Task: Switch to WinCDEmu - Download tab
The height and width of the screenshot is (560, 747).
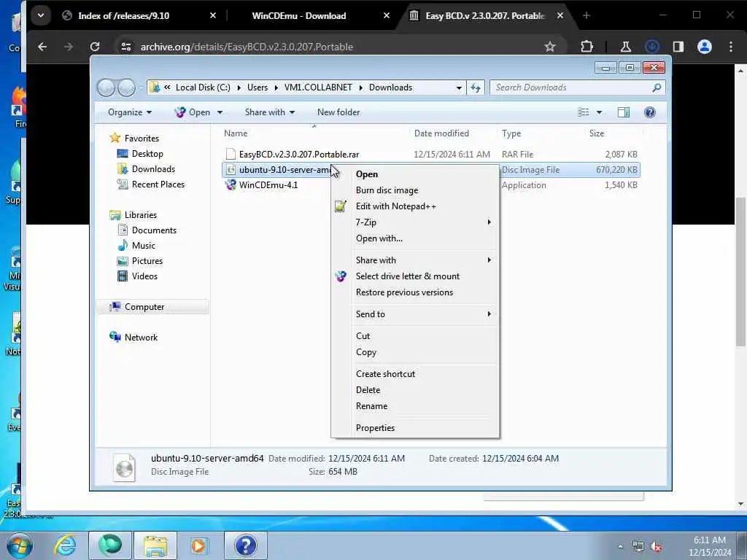Action: click(x=298, y=16)
